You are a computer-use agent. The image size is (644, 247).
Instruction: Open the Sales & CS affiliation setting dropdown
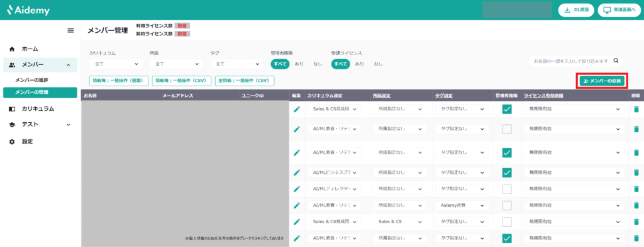point(400,222)
